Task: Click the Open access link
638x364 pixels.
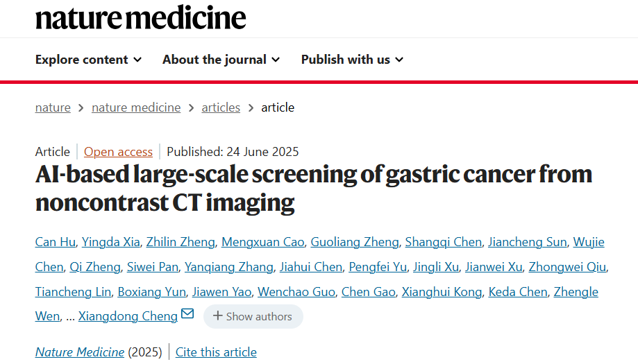Action: coord(118,152)
